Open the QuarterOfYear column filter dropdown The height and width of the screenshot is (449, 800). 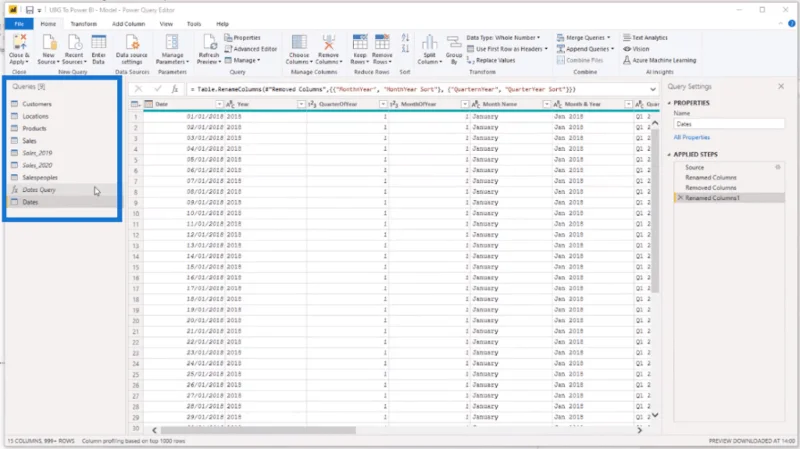click(x=383, y=104)
